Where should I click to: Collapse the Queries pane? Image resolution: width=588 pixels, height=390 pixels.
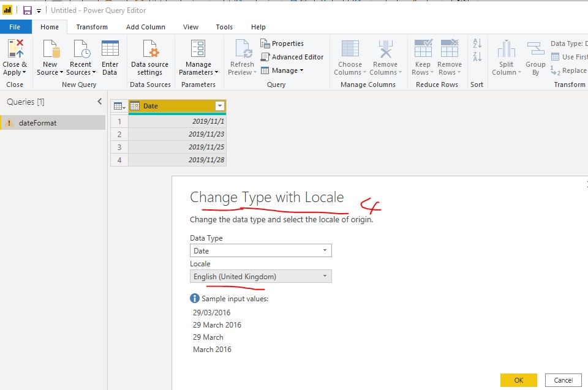pos(99,101)
